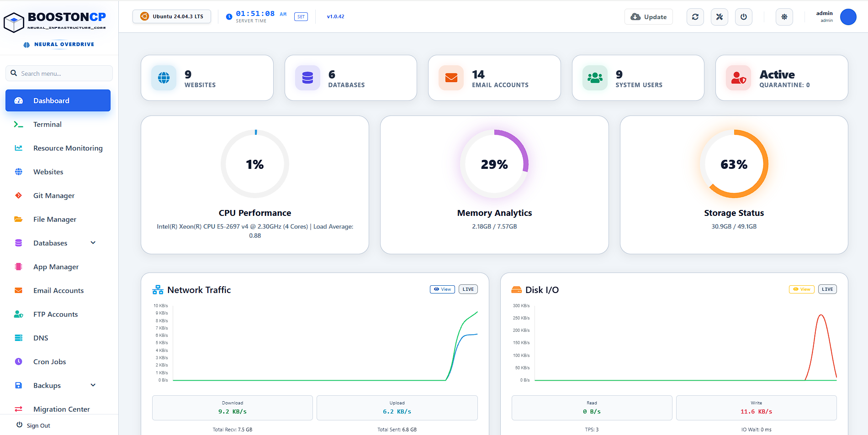The height and width of the screenshot is (435, 868).
Task: Click the Backups disk icon
Action: pyautogui.click(x=19, y=385)
